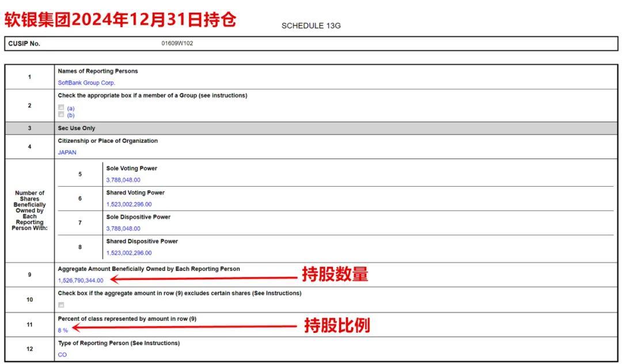The width and height of the screenshot is (622, 364).
Task: Click row number 1 cell
Action: coord(30,77)
